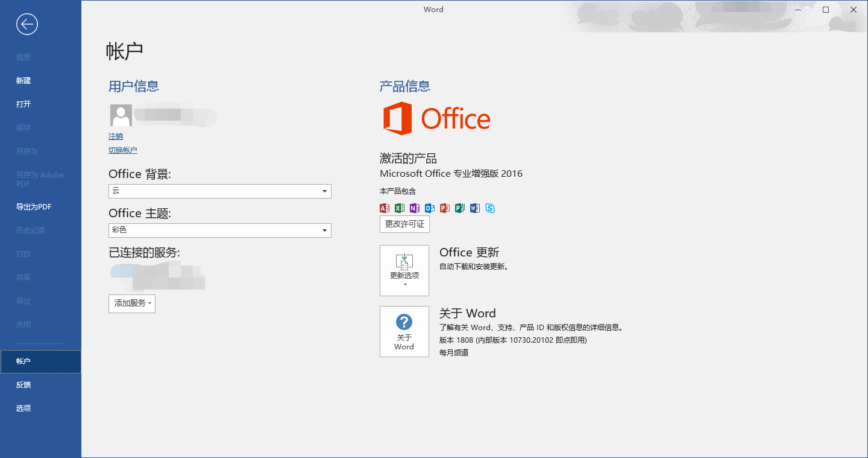Select 保存 in the sidebar

point(40,128)
